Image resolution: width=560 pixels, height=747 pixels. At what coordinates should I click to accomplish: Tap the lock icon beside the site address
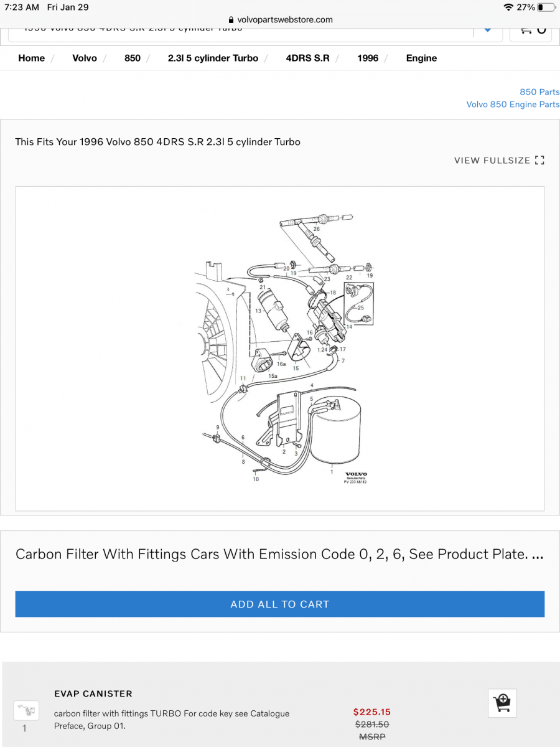[231, 19]
